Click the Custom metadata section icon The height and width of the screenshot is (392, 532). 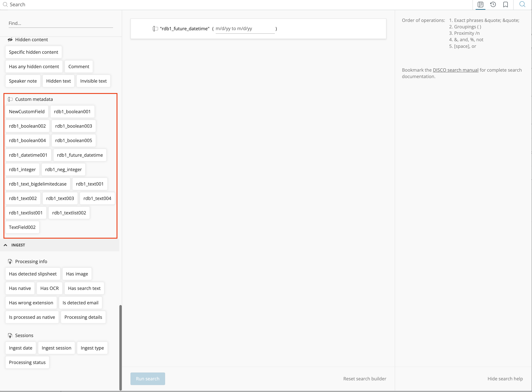10,99
